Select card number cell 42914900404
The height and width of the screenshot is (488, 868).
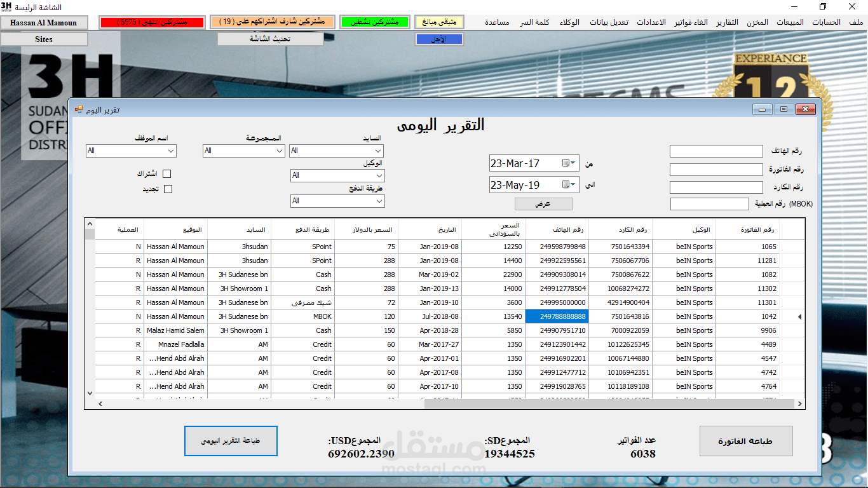coord(620,302)
